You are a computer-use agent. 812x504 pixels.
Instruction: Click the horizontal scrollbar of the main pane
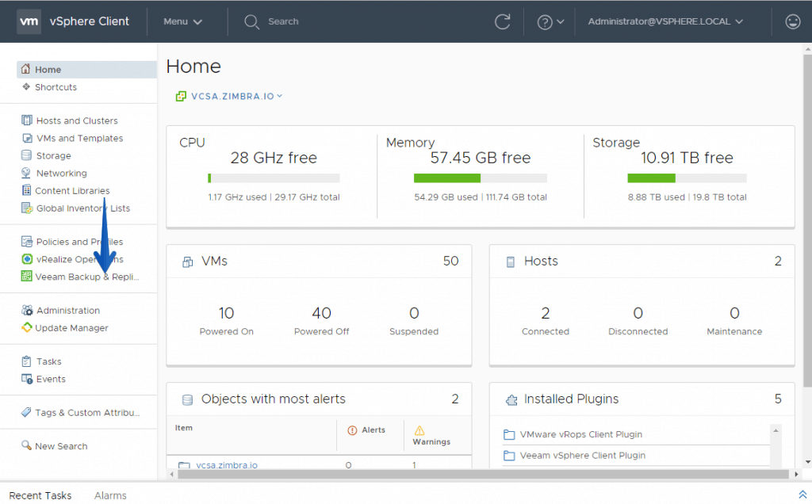(485, 474)
